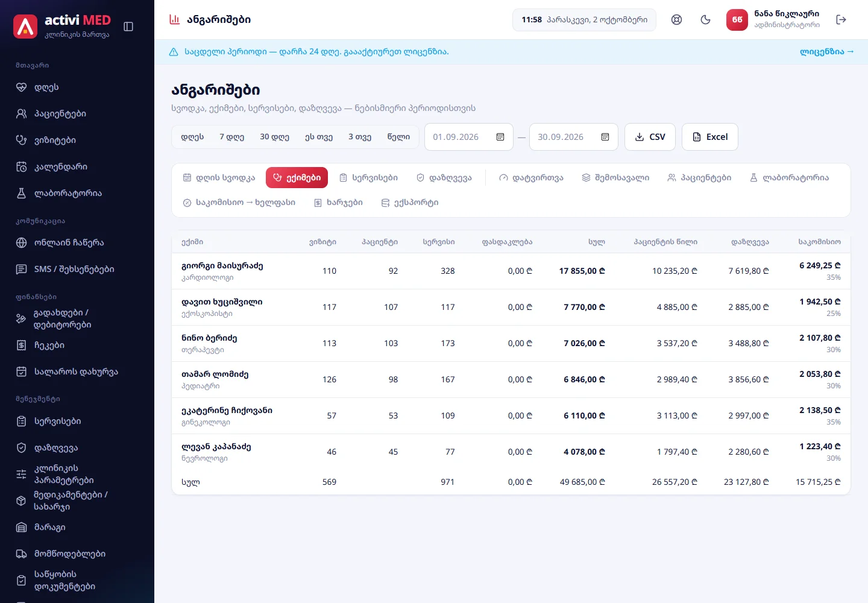Open the ექსპორტი report tab
Image resolution: width=868 pixels, height=603 pixels.
pos(410,203)
